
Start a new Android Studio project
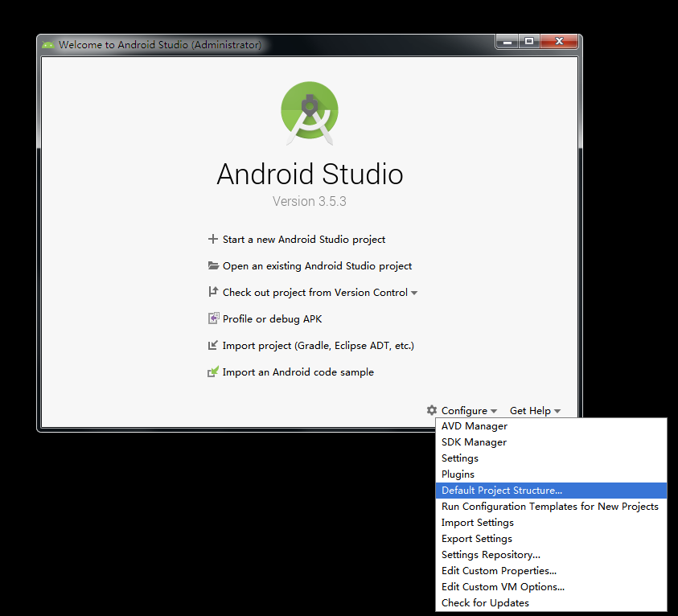pyautogui.click(x=303, y=240)
